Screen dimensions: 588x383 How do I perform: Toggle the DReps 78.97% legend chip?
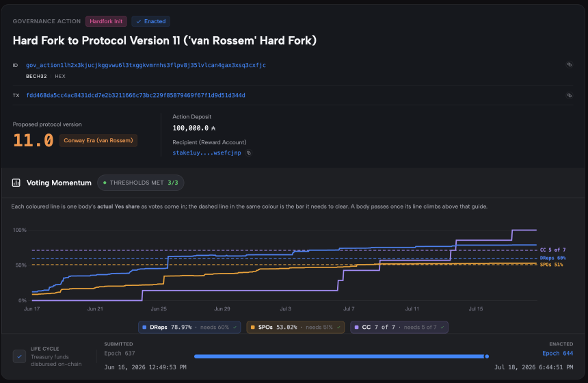pyautogui.click(x=190, y=327)
